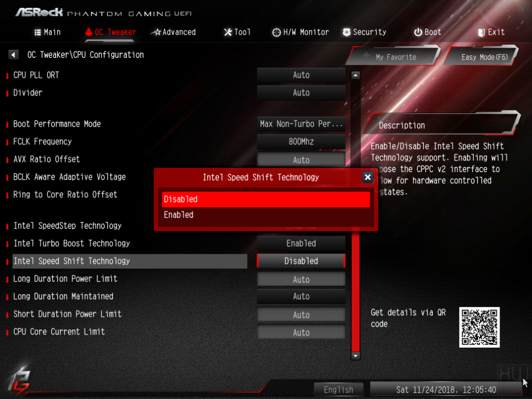This screenshot has width=532, height=399.
Task: Open Intel Speed Shift Technology value dropdown
Action: 301,261
